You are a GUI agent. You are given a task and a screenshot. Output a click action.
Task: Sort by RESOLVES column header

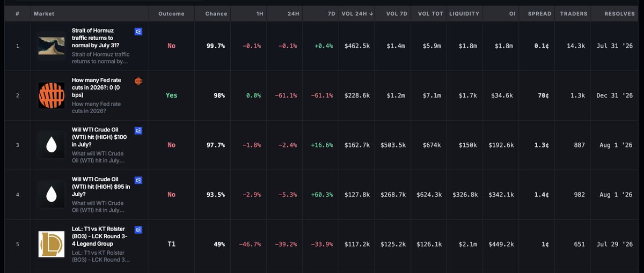[619, 13]
